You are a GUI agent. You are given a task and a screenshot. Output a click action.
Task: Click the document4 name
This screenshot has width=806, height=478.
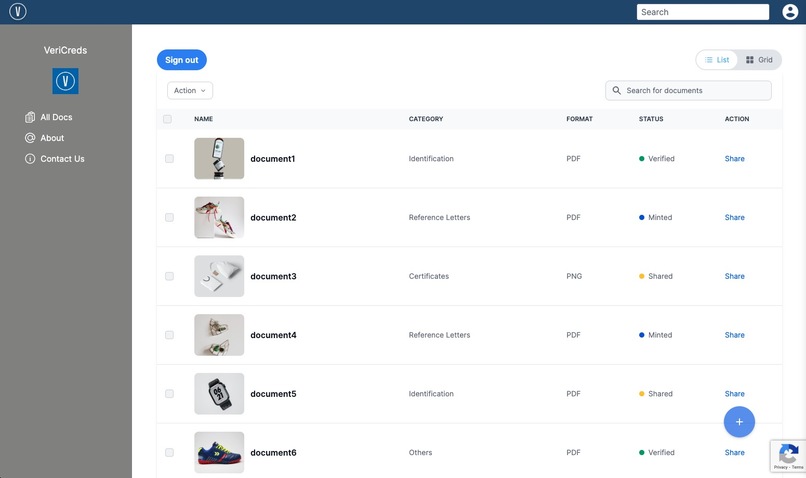coord(273,335)
